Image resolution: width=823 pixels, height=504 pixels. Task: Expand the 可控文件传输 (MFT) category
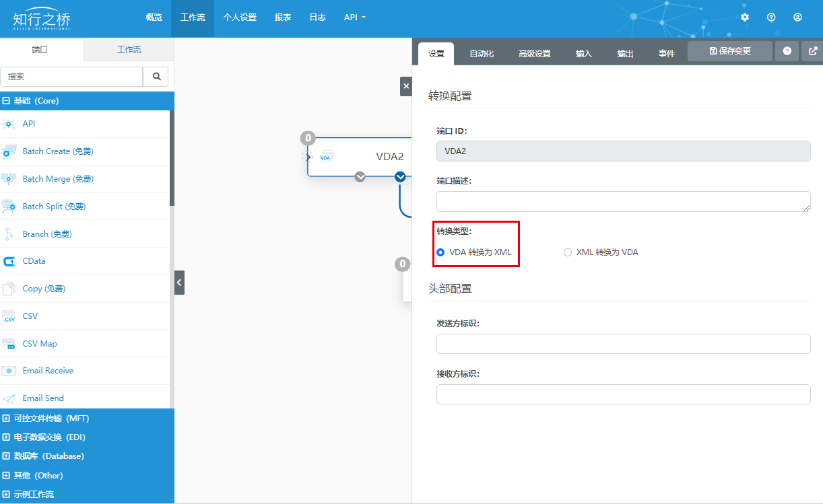7,419
